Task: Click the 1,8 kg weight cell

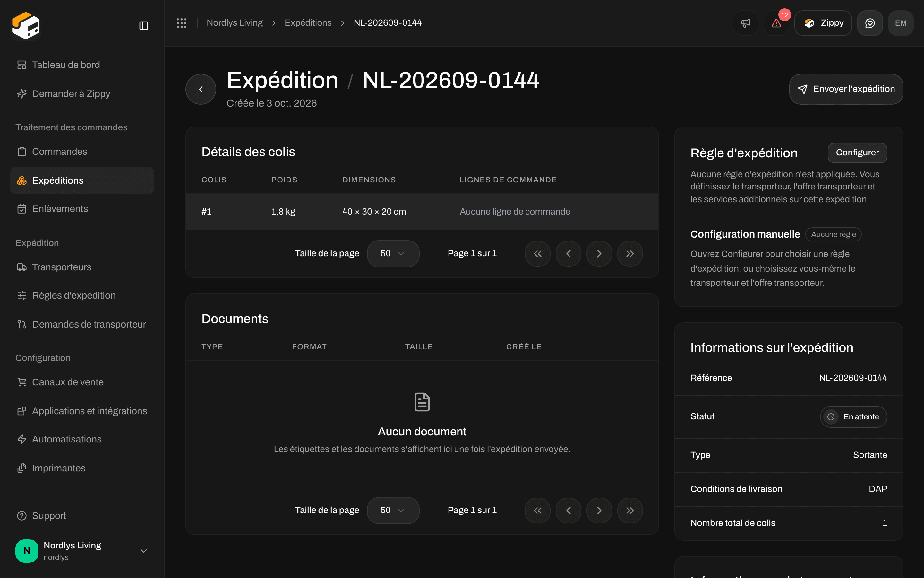Action: 283,211
